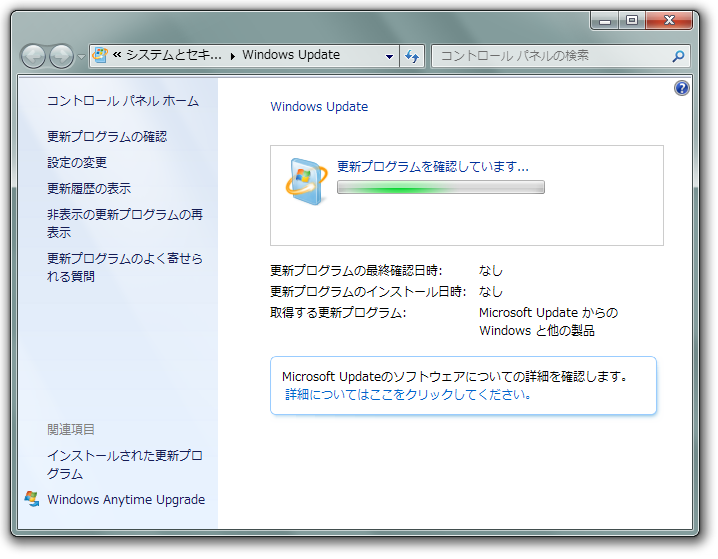Open 更新プログラムのよく寄せられる質問 link
This screenshot has height=559, width=718.
125,267
